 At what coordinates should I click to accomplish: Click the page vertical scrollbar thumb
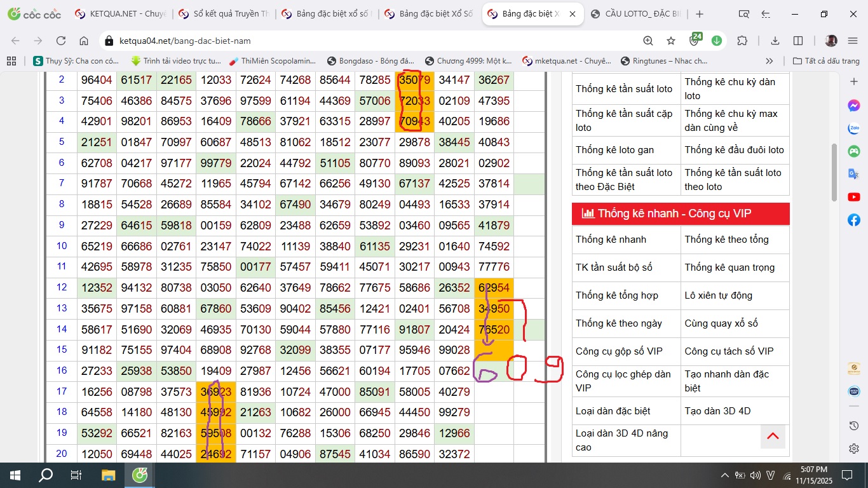(836, 172)
